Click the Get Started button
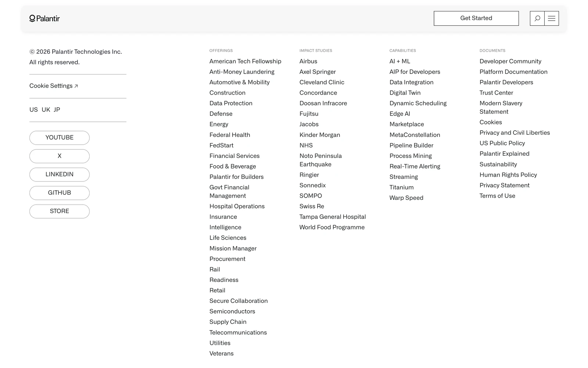 [x=476, y=18]
